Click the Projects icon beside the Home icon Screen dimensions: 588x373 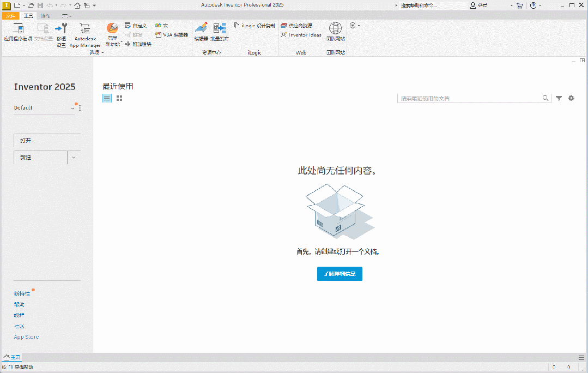(87, 5)
